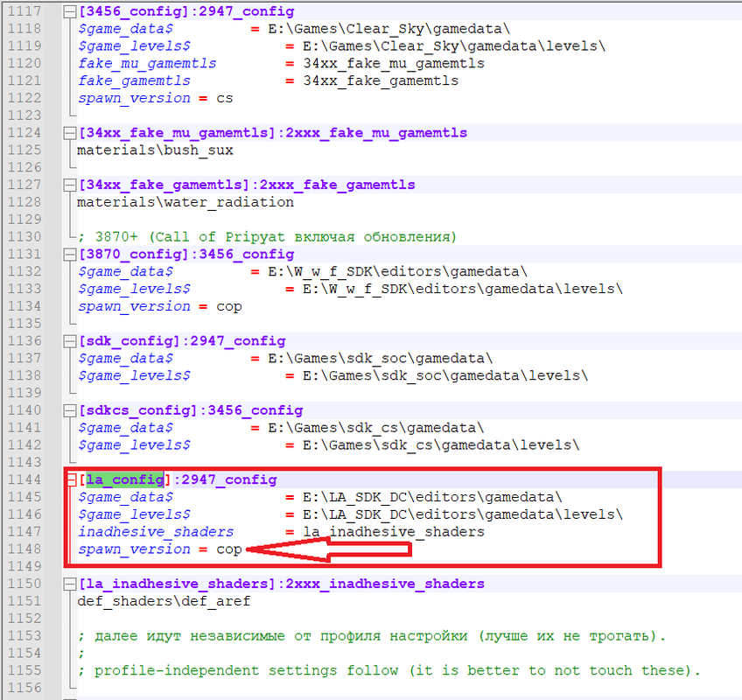Image resolution: width=742 pixels, height=700 pixels.
Task: Collapse the [sdk_config] section fold marker
Action: coord(70,341)
